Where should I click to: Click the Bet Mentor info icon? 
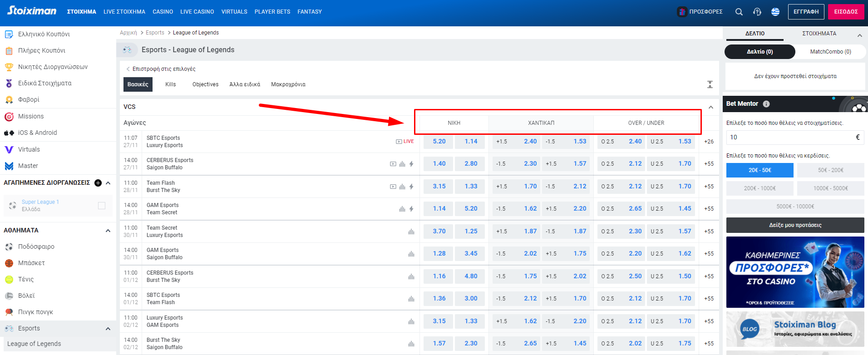[x=766, y=104]
